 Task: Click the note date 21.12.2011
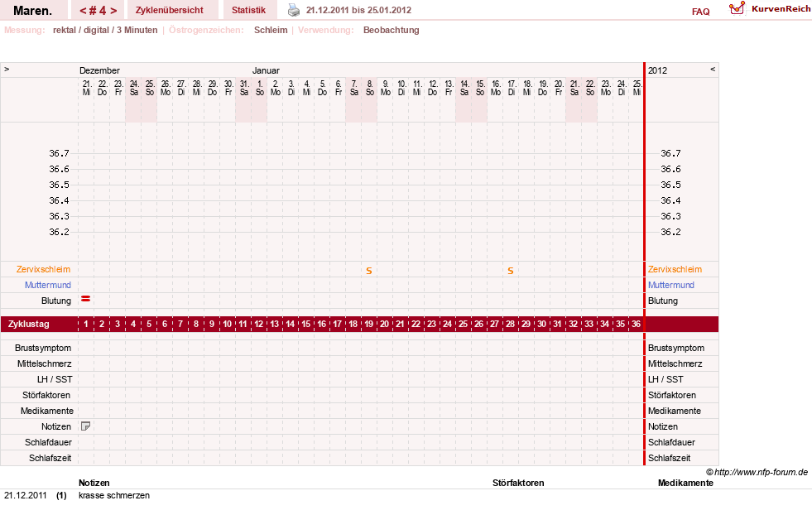26,495
